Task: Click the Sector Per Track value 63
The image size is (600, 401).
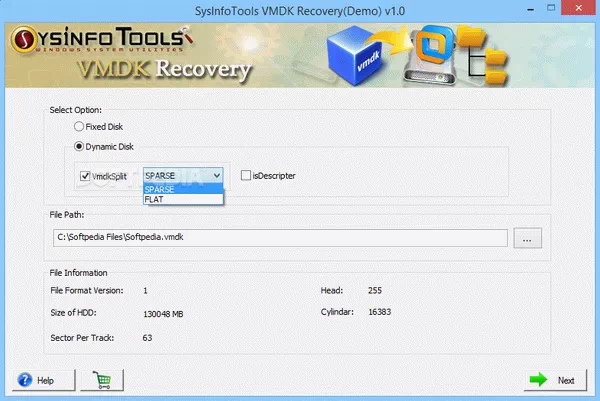Action: coord(147,338)
